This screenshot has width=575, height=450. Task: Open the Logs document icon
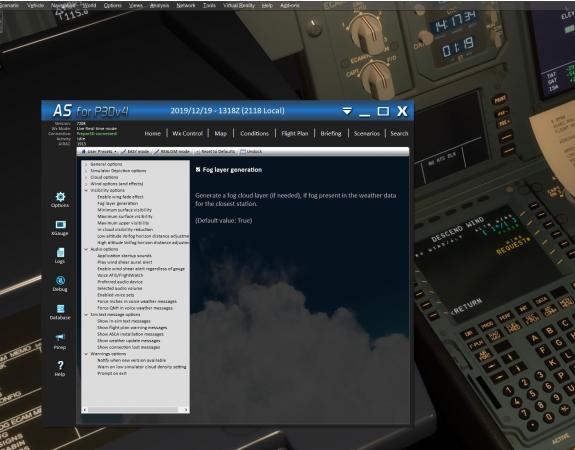click(x=60, y=253)
